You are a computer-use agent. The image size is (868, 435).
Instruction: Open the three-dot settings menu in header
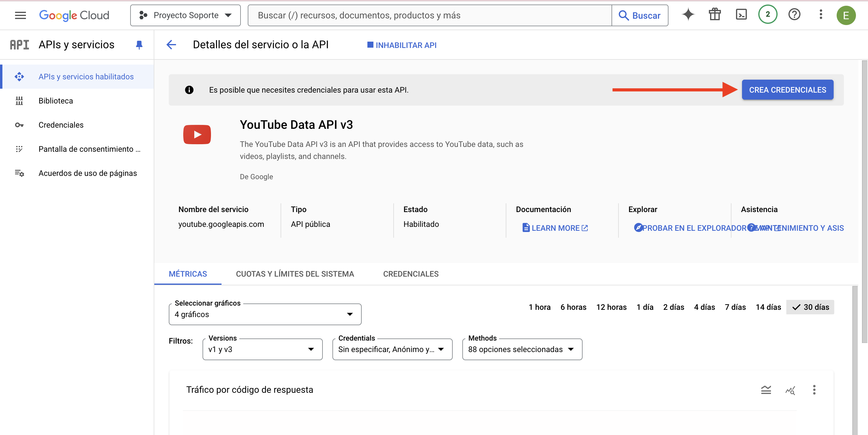click(x=821, y=15)
